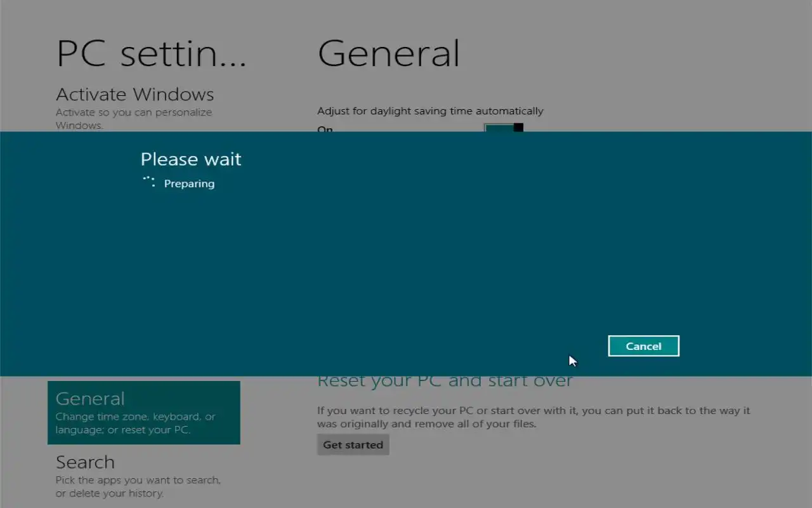Click the Reset your PC and start over heading
812x508 pixels.
(x=445, y=382)
